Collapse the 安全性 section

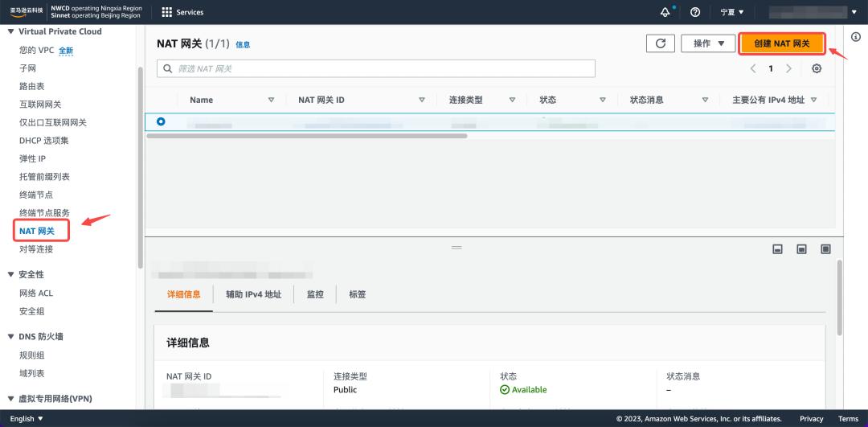click(10, 275)
